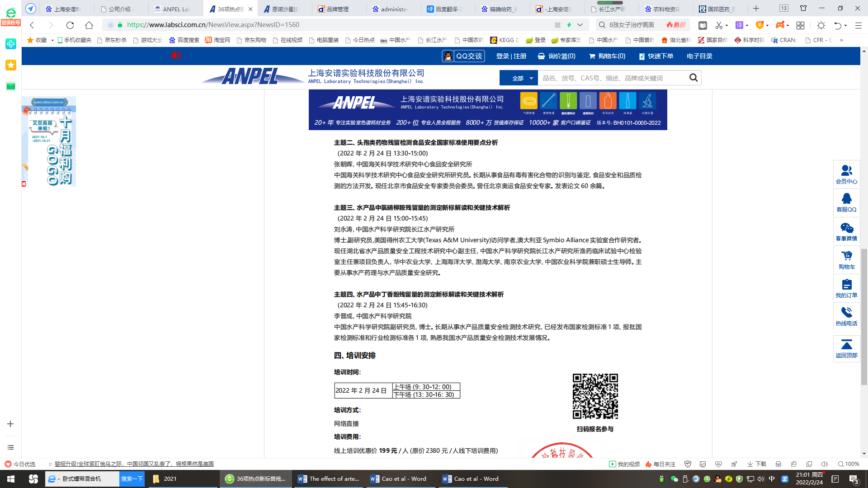Click the sidebar plus add icon
The height and width of the screenshot is (488, 868).
click(10, 424)
